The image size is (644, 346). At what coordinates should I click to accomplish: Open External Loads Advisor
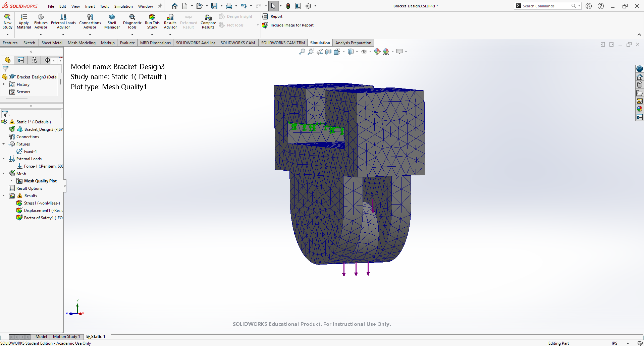point(63,21)
